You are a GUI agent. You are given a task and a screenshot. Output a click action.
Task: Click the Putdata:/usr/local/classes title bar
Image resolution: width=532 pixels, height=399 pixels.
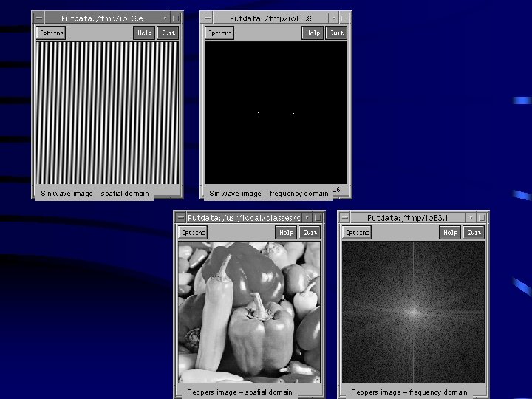click(x=244, y=217)
